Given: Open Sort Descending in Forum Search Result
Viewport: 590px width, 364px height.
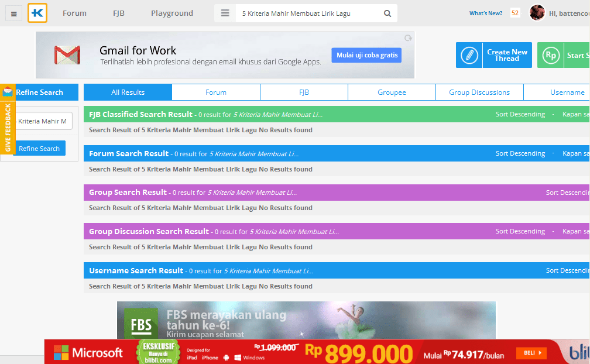Looking at the screenshot, I should 520,153.
